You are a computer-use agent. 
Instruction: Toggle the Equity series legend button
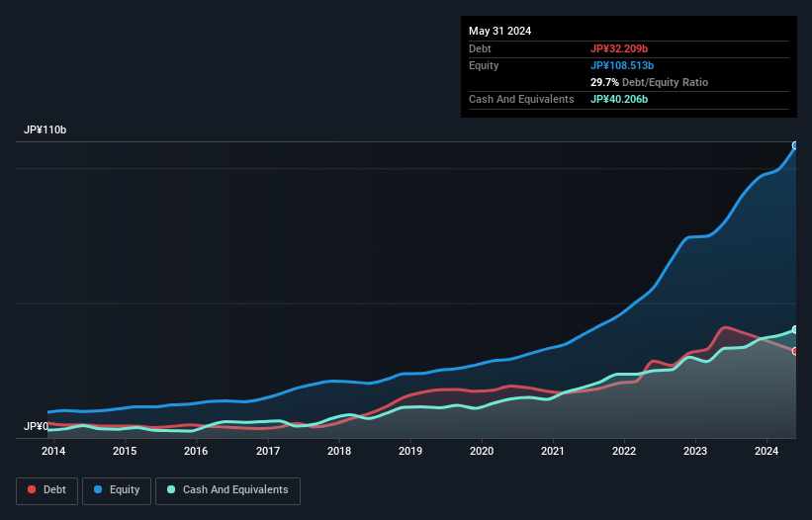(x=117, y=490)
